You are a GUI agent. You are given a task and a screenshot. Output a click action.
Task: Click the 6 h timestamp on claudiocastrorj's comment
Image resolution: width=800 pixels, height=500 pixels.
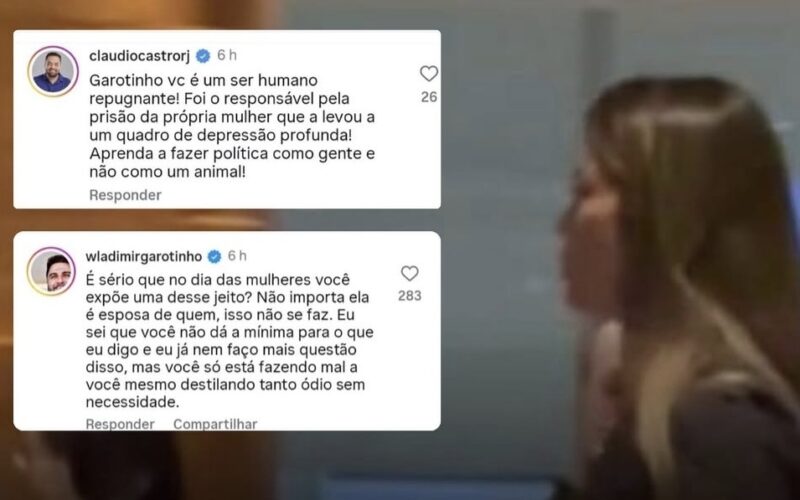[227, 55]
